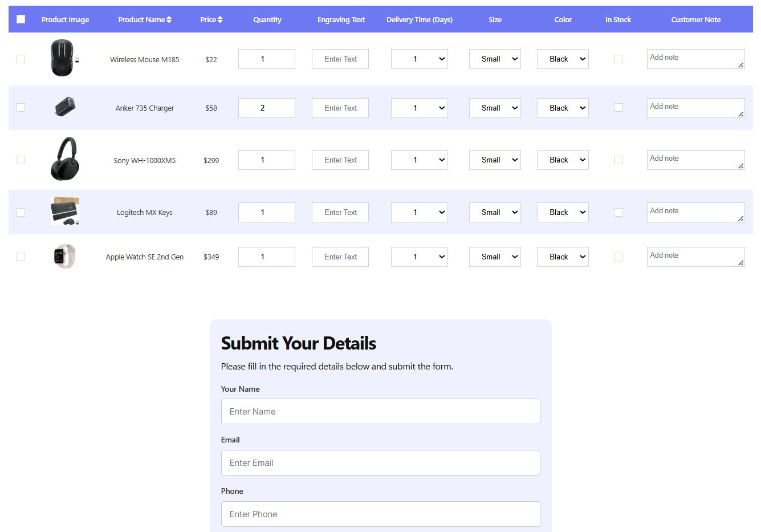Check In Stock for Wireless Mouse M185
Image resolution: width=761 pixels, height=532 pixels.
618,59
